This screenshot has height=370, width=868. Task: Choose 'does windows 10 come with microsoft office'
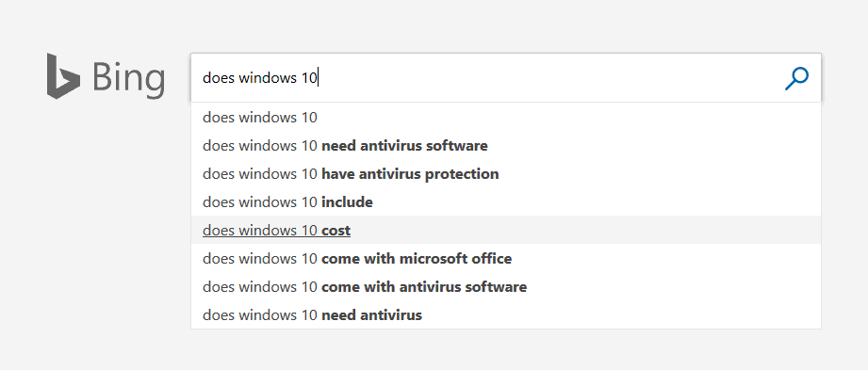click(505, 258)
